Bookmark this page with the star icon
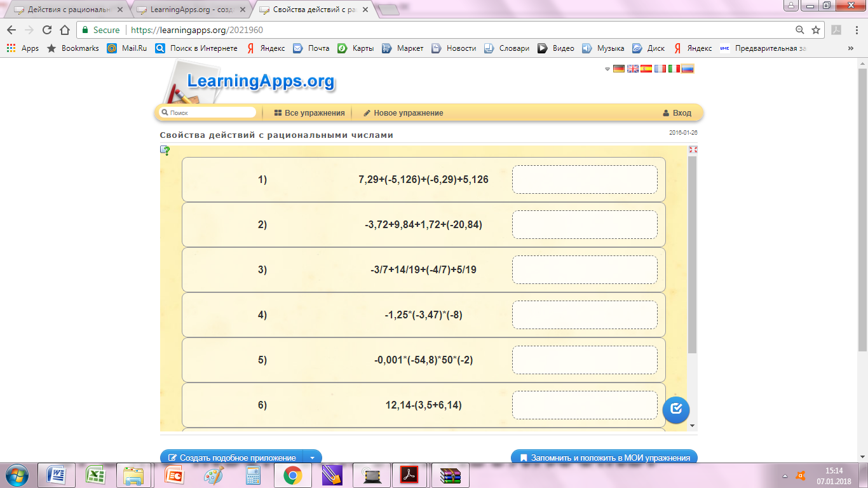The height and width of the screenshot is (488, 868). point(816,30)
